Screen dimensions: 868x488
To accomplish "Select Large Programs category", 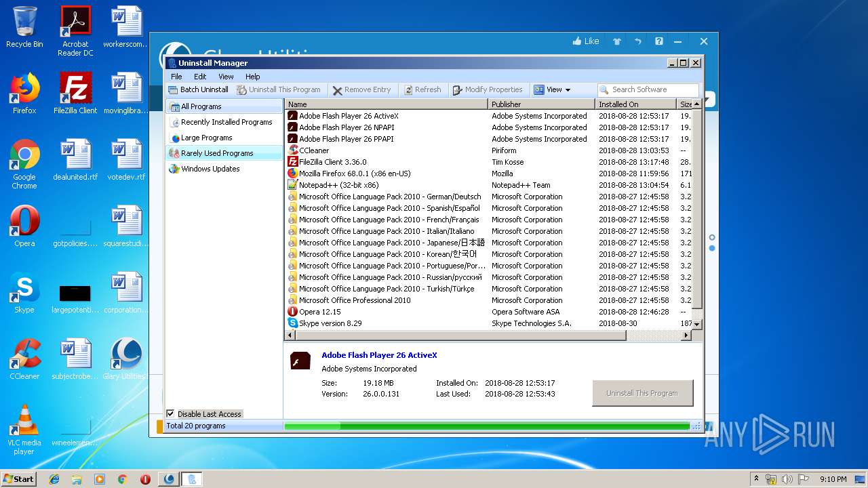I will click(224, 138).
